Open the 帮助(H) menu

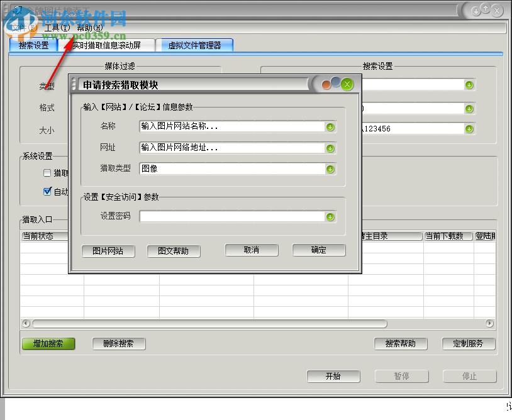click(91, 28)
